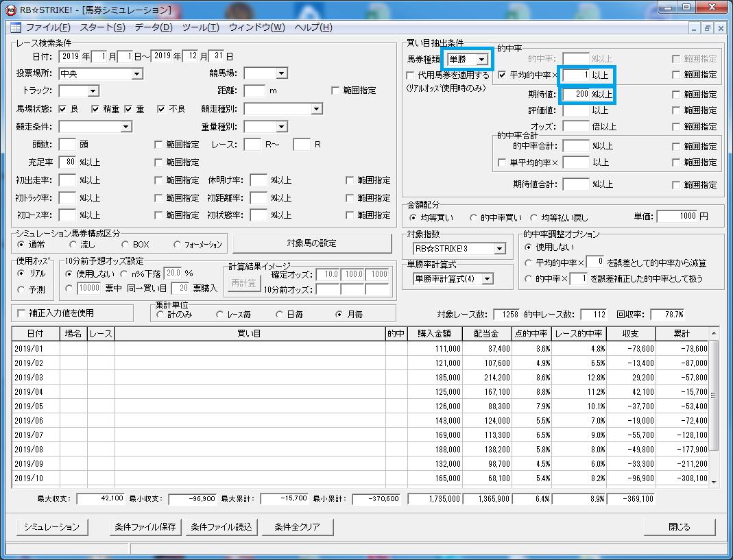
Task: Click the 期待値 input field showing 200
Action: point(576,95)
